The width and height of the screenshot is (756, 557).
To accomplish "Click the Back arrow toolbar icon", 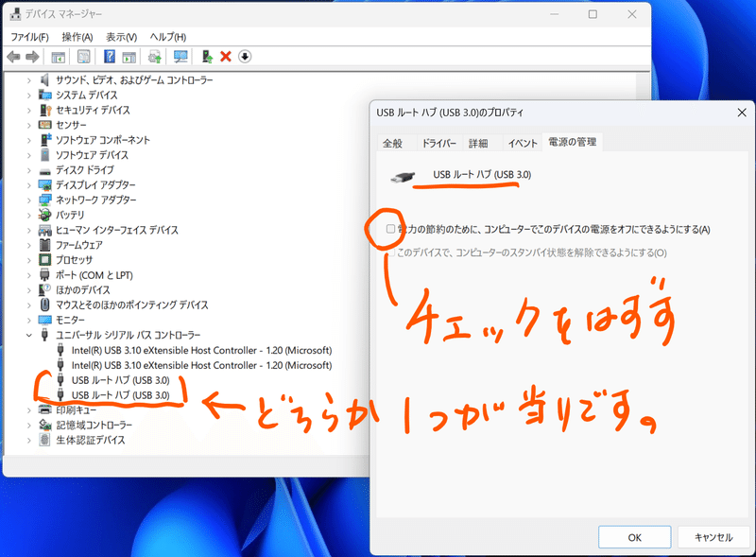I will pyautogui.click(x=13, y=57).
